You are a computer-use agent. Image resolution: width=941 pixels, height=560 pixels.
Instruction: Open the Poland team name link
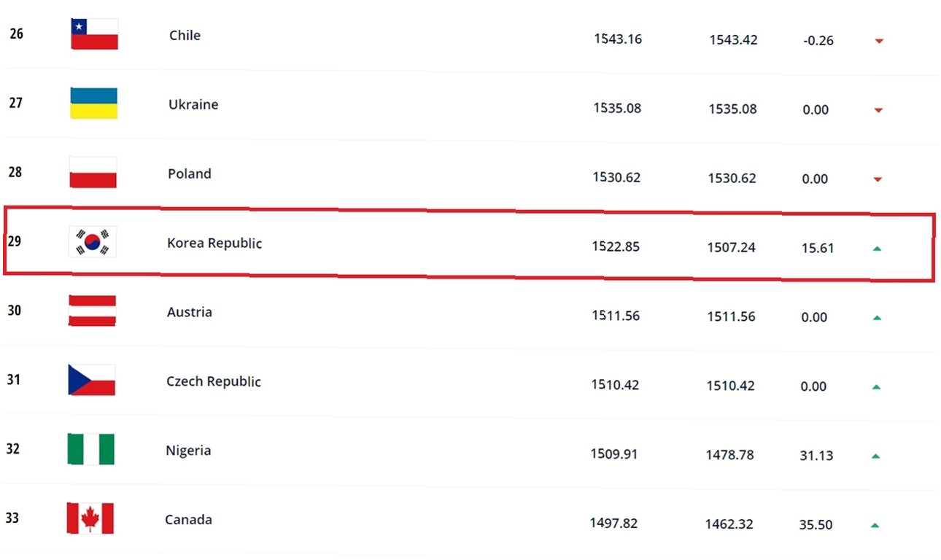190,174
